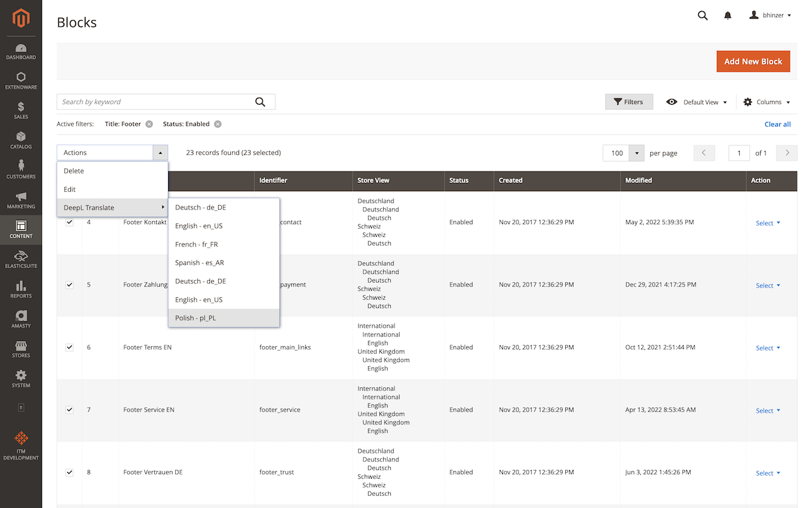Select the DeepL Translate menu entry
Screen dimensions: 812x508
[x=112, y=208]
